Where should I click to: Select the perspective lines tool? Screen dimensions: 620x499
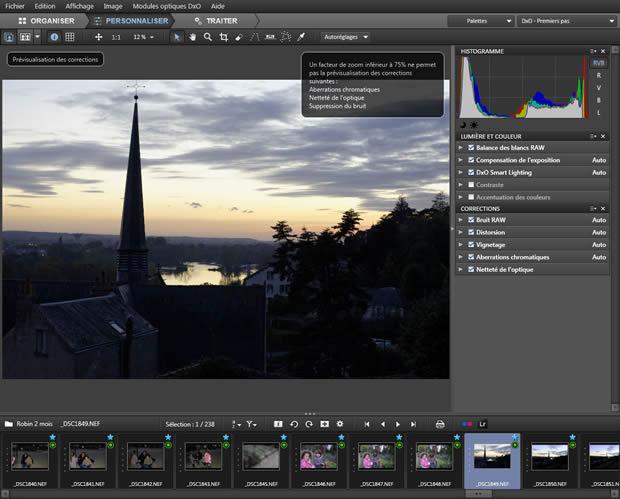click(254, 37)
